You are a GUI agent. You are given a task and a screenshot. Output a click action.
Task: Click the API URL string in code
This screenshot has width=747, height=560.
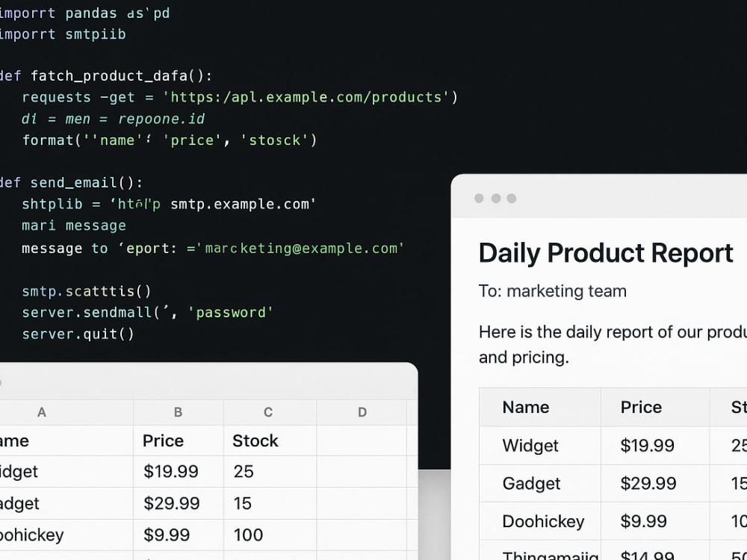306,97
